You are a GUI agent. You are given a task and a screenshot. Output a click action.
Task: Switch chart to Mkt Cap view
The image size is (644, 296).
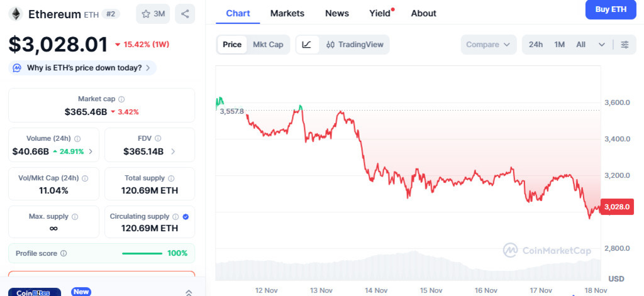click(268, 45)
